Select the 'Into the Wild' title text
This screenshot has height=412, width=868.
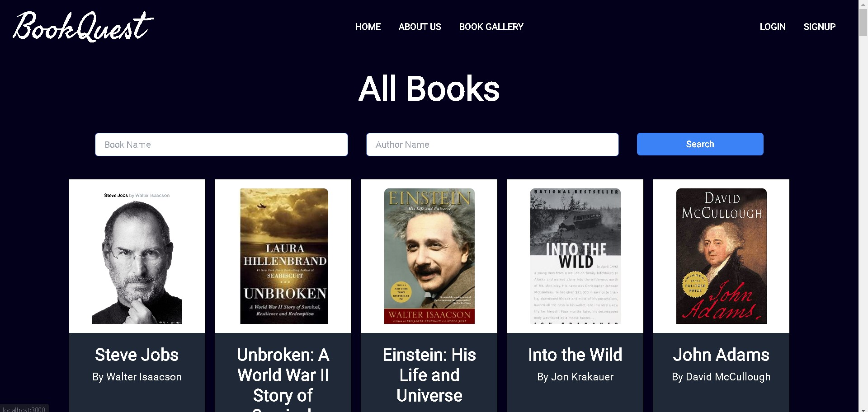pyautogui.click(x=575, y=355)
